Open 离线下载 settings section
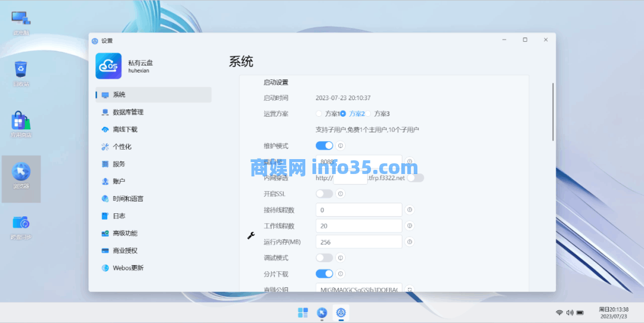This screenshot has height=323, width=644. pyautogui.click(x=154, y=129)
